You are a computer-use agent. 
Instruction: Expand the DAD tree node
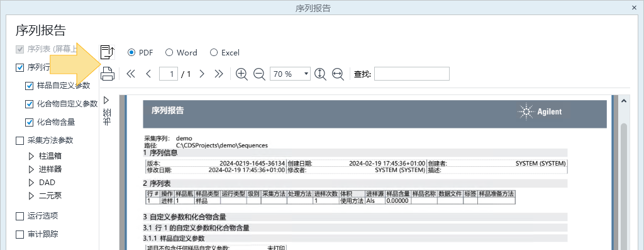click(x=31, y=183)
